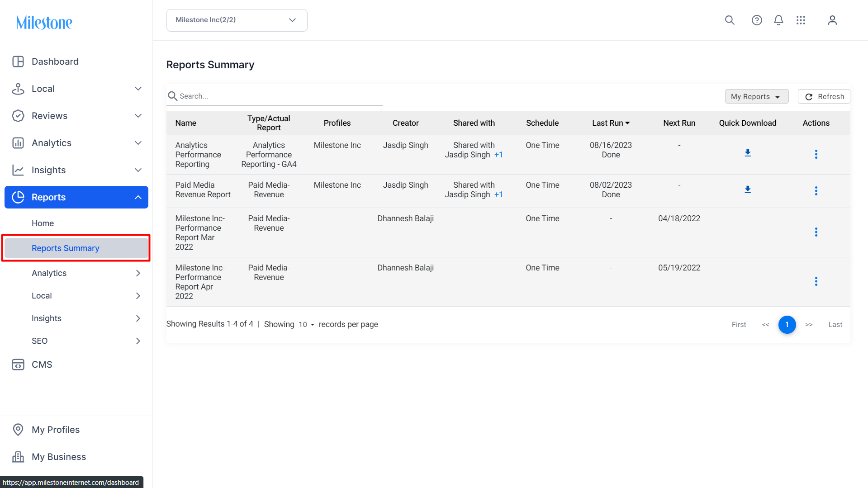Open actions menu for Paid Media Revenue Report
The image size is (868, 488).
(816, 191)
